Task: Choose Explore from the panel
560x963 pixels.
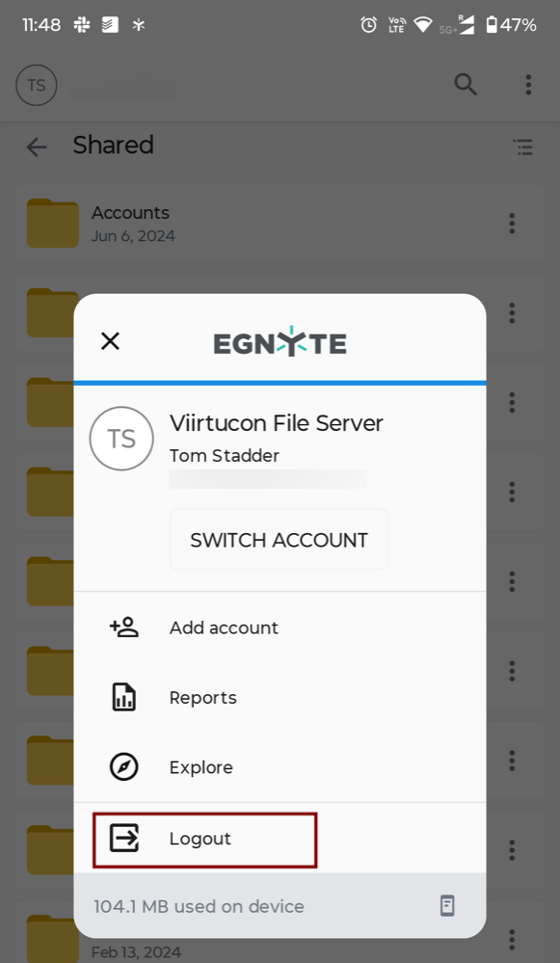Action: click(280, 767)
